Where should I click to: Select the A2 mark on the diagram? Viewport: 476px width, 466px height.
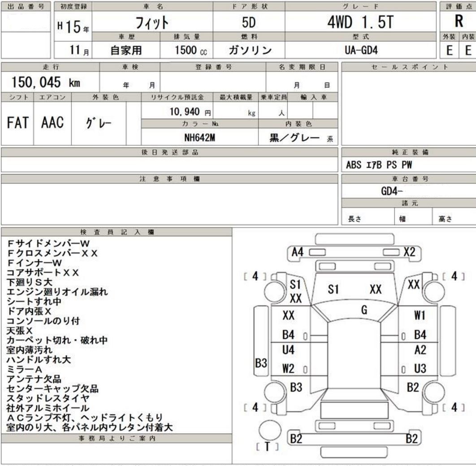coord(420,350)
